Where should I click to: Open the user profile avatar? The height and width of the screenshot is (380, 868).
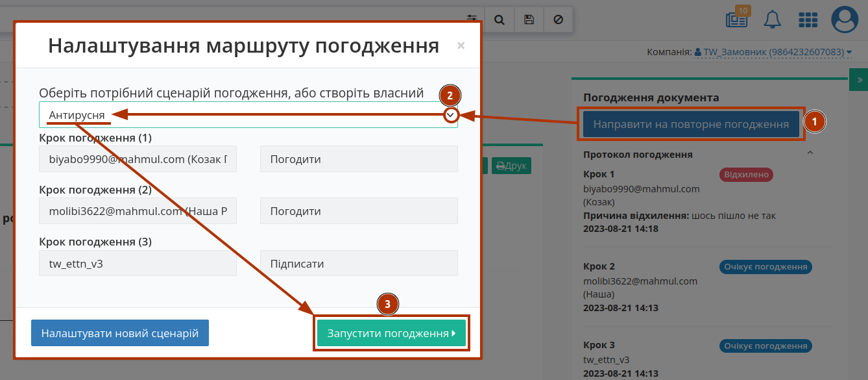pos(845,19)
